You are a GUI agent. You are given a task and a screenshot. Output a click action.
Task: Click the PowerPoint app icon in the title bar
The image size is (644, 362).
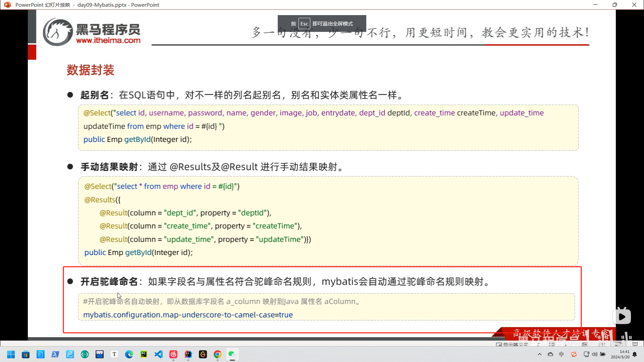pyautogui.click(x=7, y=5)
